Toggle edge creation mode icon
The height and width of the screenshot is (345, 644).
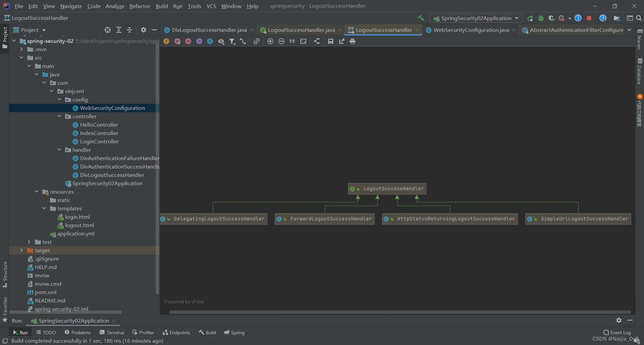pyautogui.click(x=243, y=41)
